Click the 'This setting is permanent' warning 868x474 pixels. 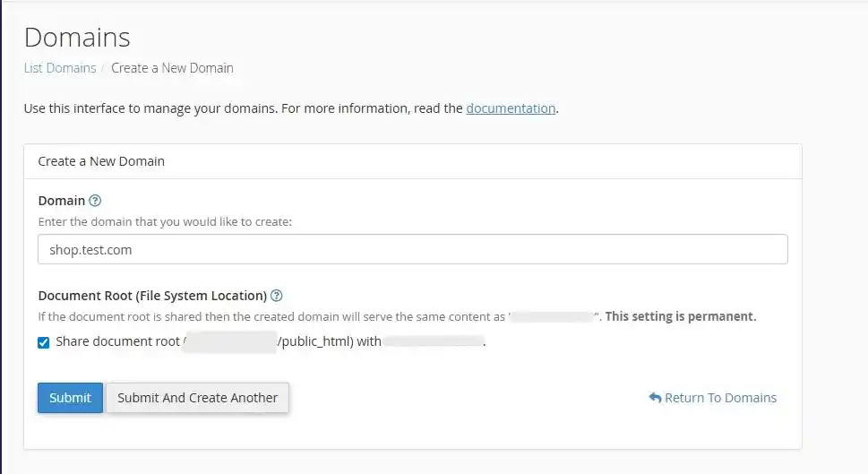point(681,316)
